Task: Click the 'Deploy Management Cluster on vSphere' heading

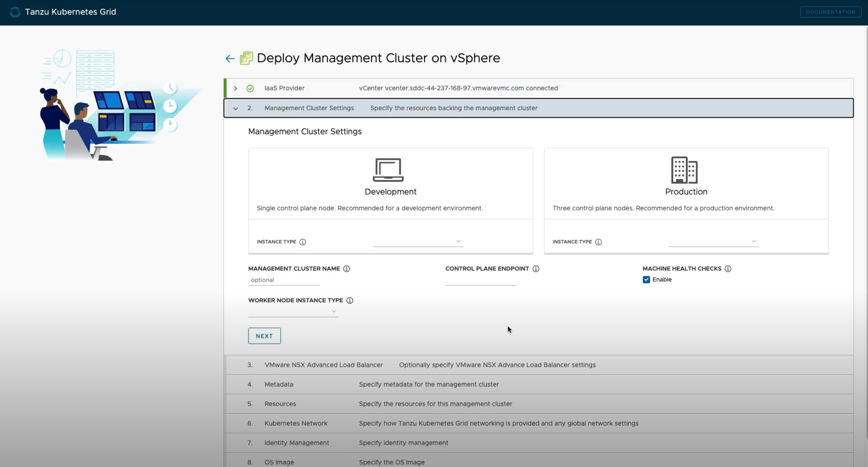Action: pyautogui.click(x=378, y=58)
